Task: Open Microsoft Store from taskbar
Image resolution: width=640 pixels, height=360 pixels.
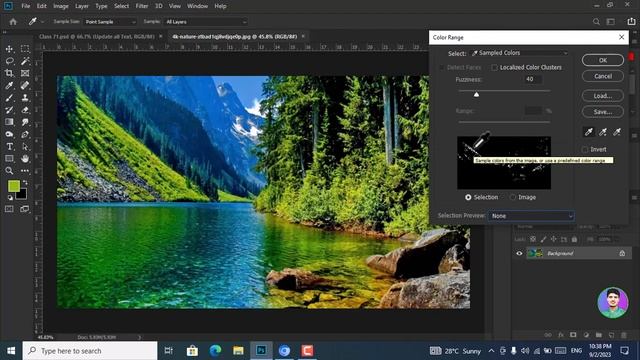Action: pyautogui.click(x=192, y=351)
